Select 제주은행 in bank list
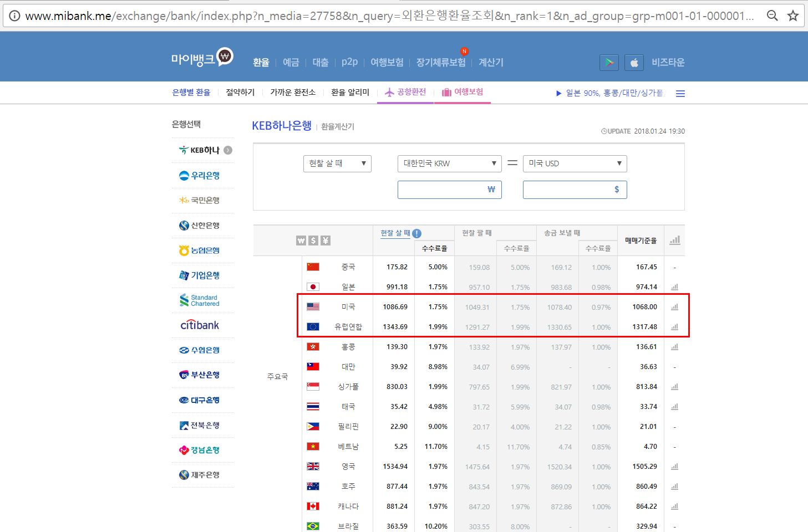The height and width of the screenshot is (532, 808). coord(200,475)
